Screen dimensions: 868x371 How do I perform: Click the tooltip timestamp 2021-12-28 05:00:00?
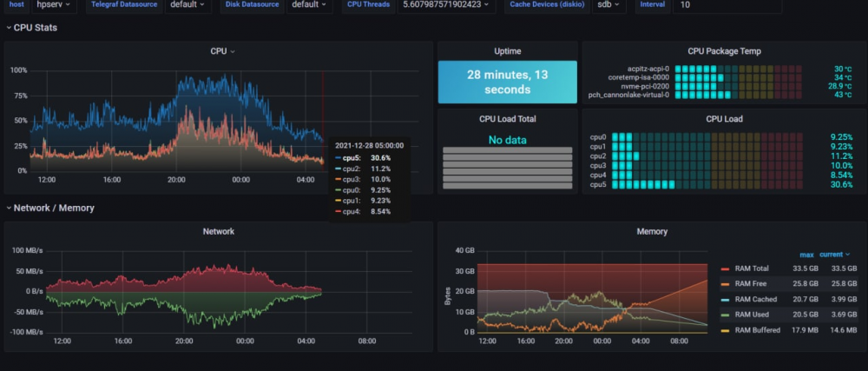369,146
